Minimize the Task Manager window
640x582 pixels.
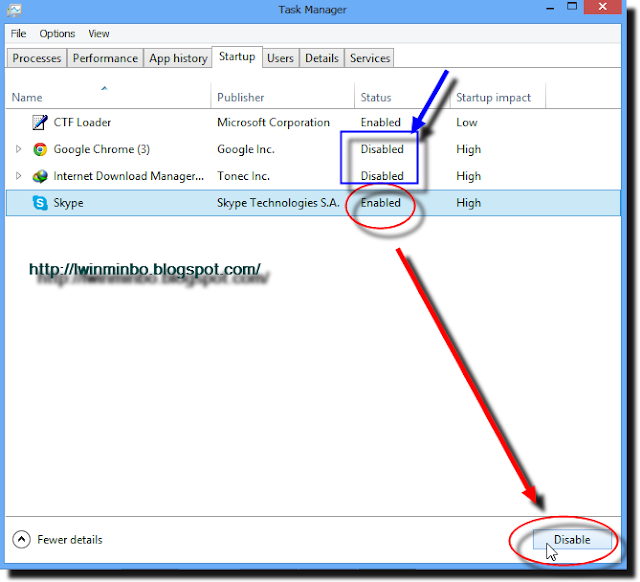550,8
